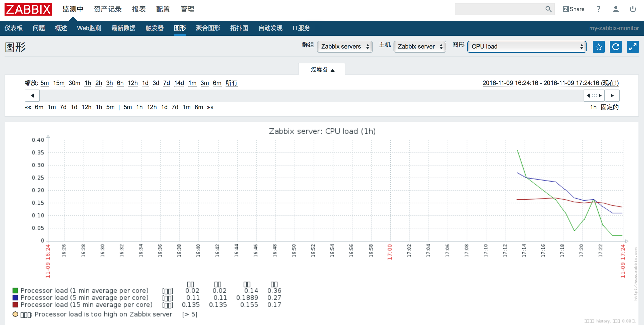Open the 图形 CPU load dropdown
This screenshot has height=325, width=644.
[527, 47]
